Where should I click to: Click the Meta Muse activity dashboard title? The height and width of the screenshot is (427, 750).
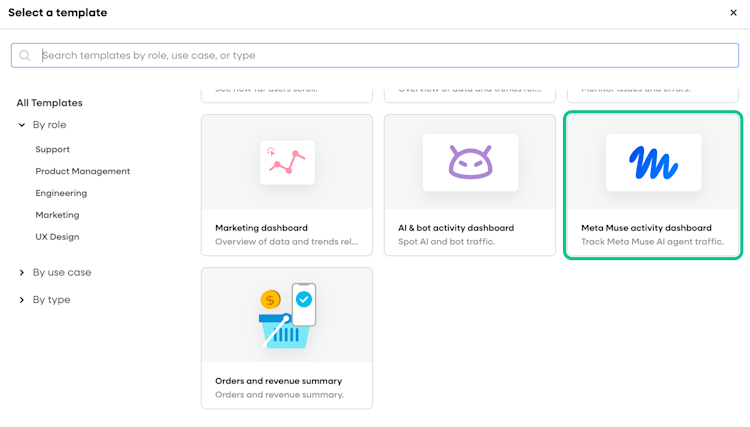[x=646, y=228]
